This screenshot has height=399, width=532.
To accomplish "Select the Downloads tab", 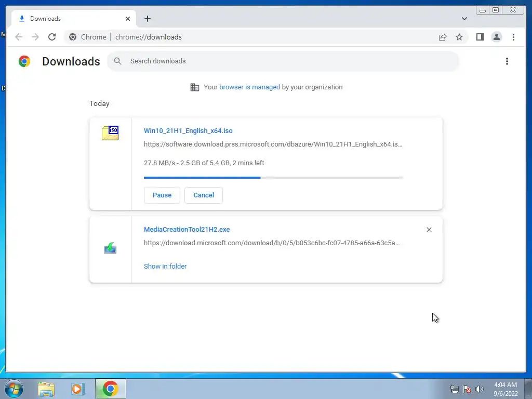I will coord(74,19).
